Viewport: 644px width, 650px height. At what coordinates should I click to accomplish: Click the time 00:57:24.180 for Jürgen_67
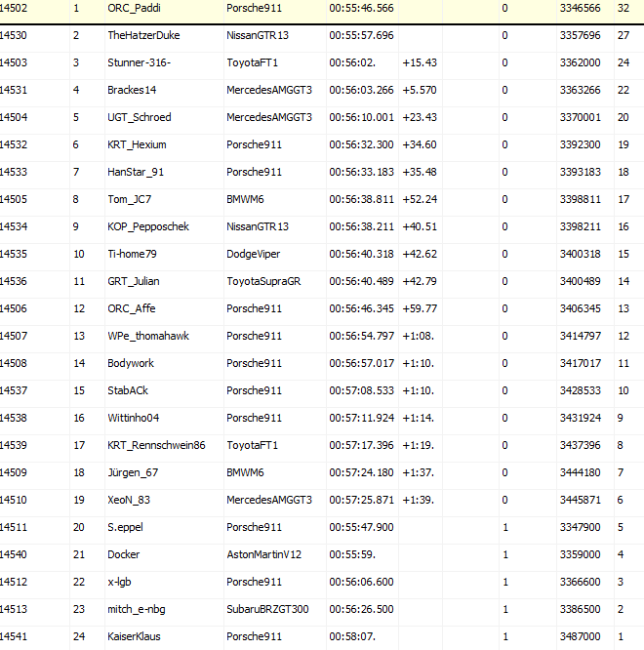(361, 472)
